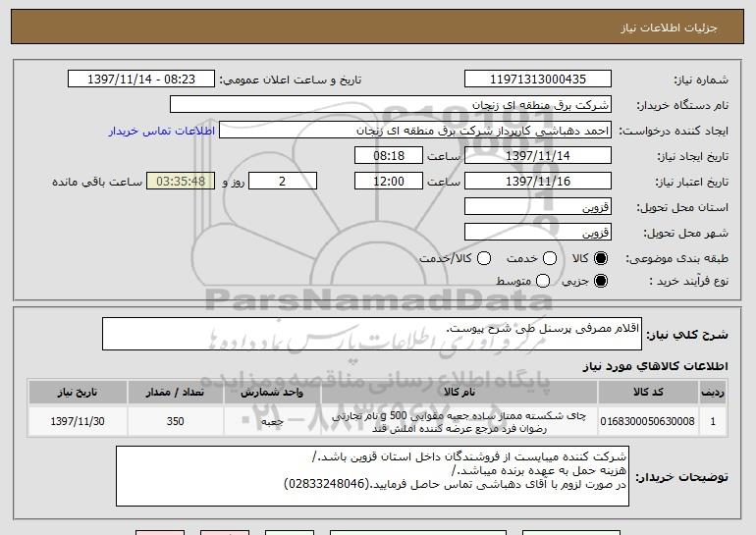Click the quantity cell 350
This screenshot has width=756, height=535.
[x=175, y=421]
